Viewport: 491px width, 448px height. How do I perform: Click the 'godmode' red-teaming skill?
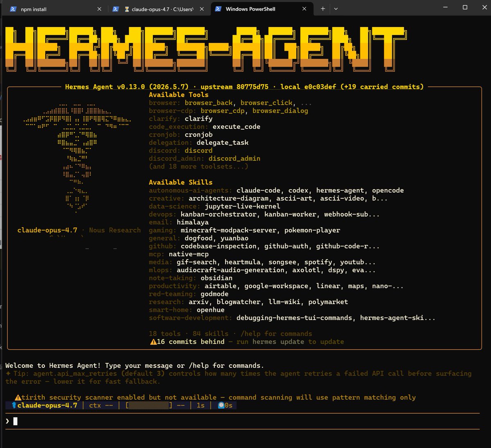(214, 294)
